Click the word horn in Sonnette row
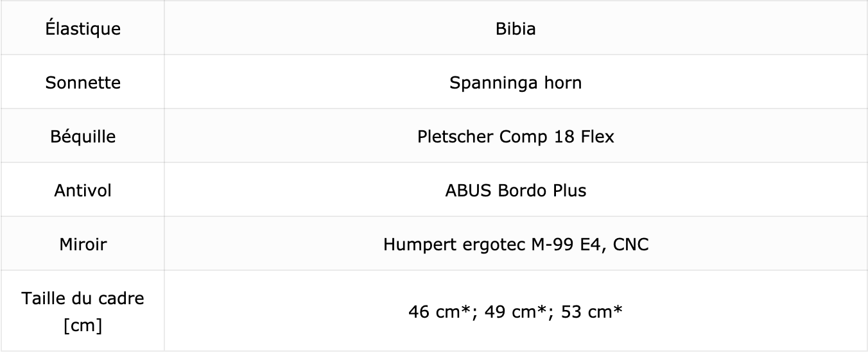Viewport: 868px width, 353px height. [564, 82]
